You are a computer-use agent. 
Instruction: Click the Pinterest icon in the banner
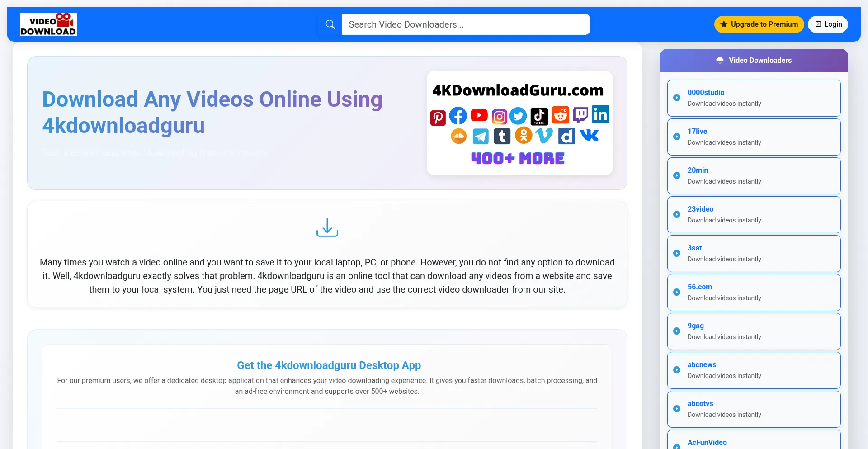click(x=438, y=118)
